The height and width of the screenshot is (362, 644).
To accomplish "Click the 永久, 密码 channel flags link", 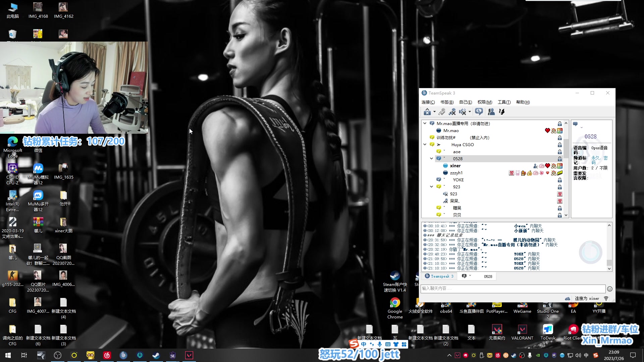I will tap(599, 160).
